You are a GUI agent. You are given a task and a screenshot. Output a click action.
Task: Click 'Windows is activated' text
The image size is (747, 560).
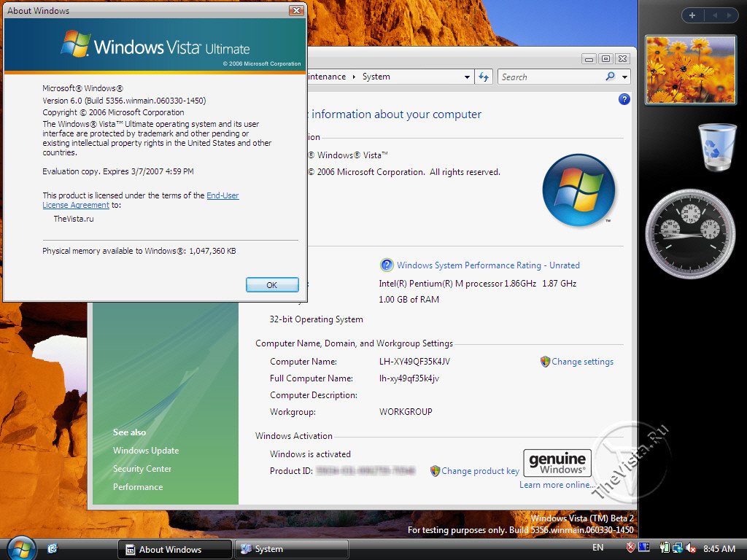(x=310, y=454)
